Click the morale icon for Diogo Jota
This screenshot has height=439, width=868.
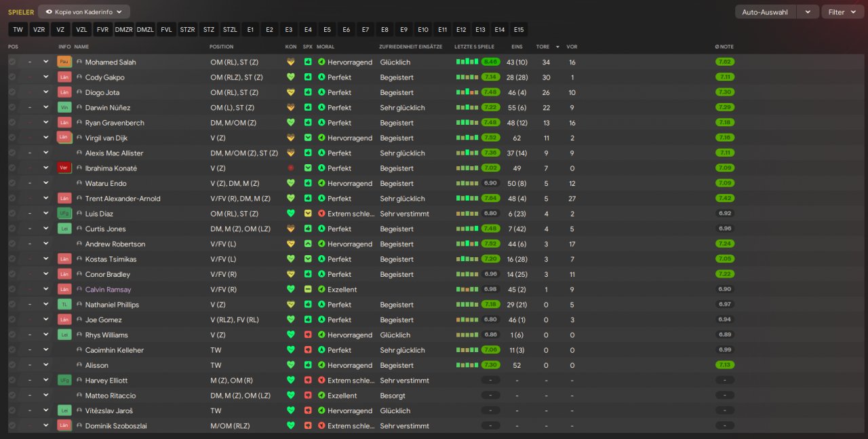coord(321,92)
